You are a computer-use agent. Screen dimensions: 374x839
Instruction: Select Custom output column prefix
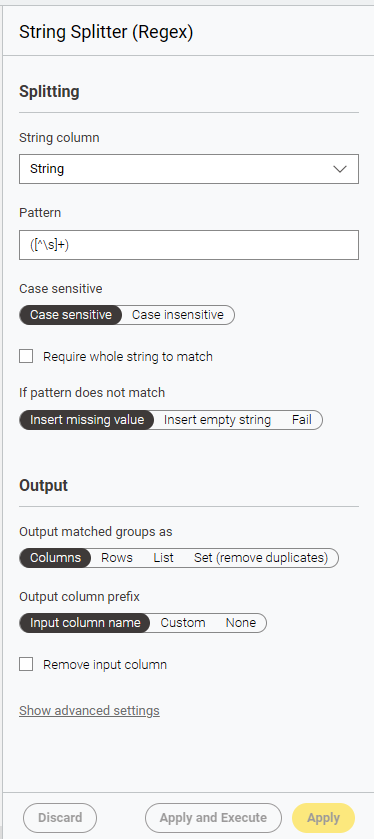click(x=183, y=623)
